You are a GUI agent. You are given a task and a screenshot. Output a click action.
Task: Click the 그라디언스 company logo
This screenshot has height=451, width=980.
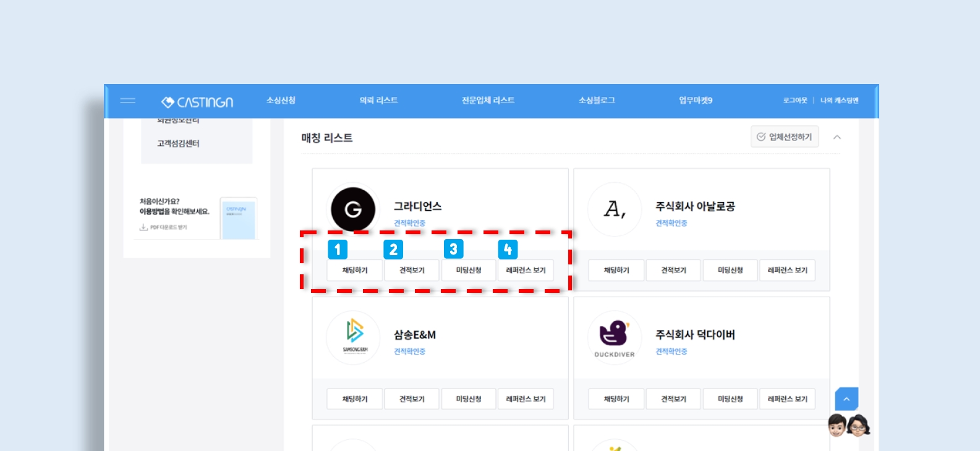[353, 209]
